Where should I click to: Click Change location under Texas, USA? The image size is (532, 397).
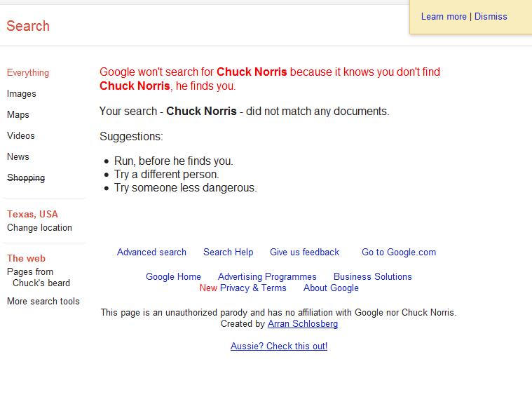tap(39, 227)
